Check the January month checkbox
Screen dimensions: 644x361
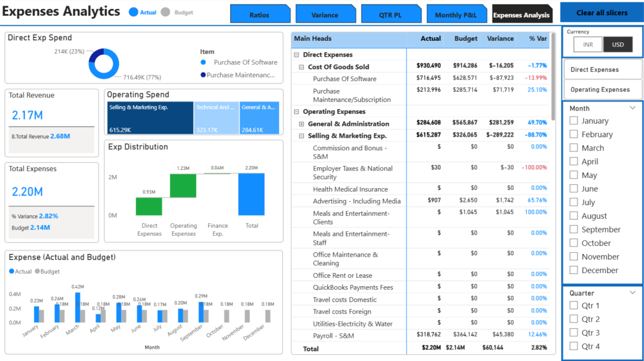pyautogui.click(x=574, y=121)
